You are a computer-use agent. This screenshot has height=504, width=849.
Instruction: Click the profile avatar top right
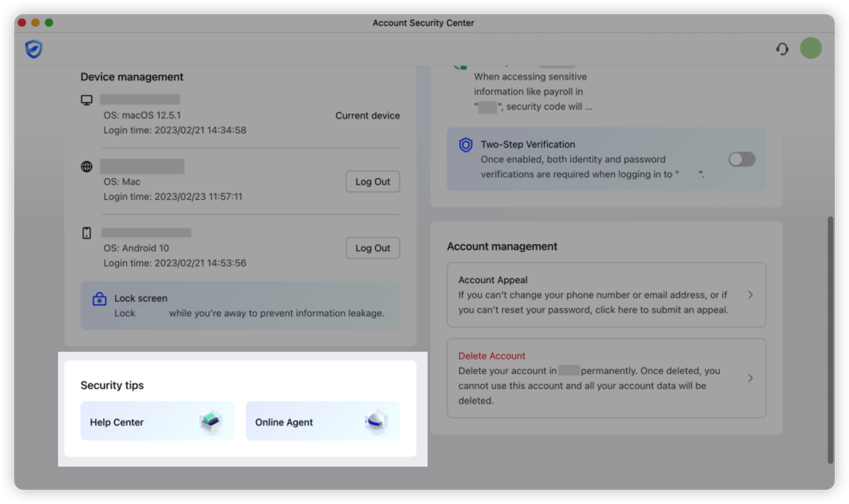pos(810,47)
